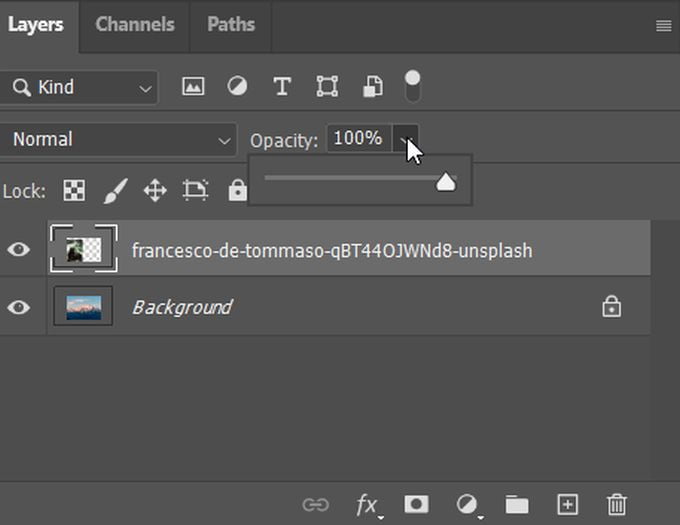Switch to the Channels tab
This screenshot has width=680, height=525.
[x=135, y=24]
